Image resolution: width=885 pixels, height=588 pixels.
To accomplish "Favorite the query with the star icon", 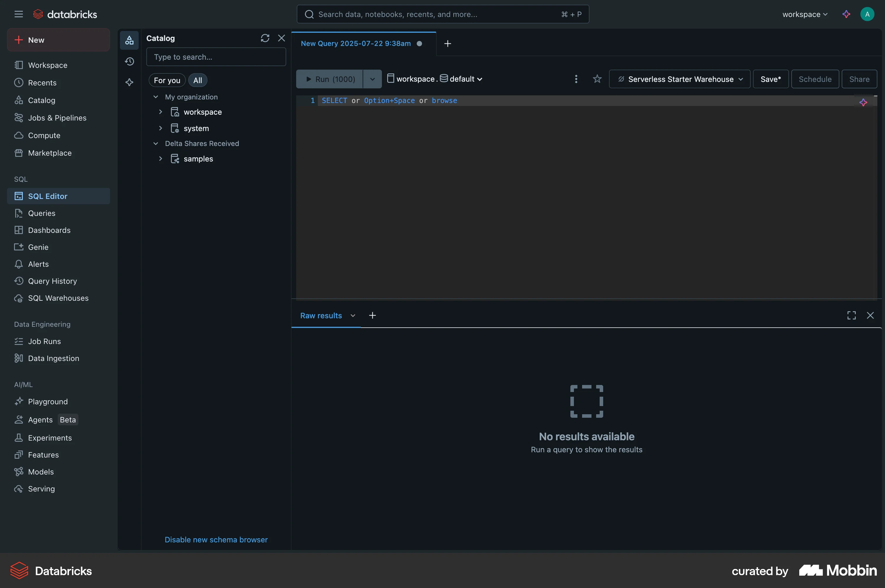I will pyautogui.click(x=597, y=79).
